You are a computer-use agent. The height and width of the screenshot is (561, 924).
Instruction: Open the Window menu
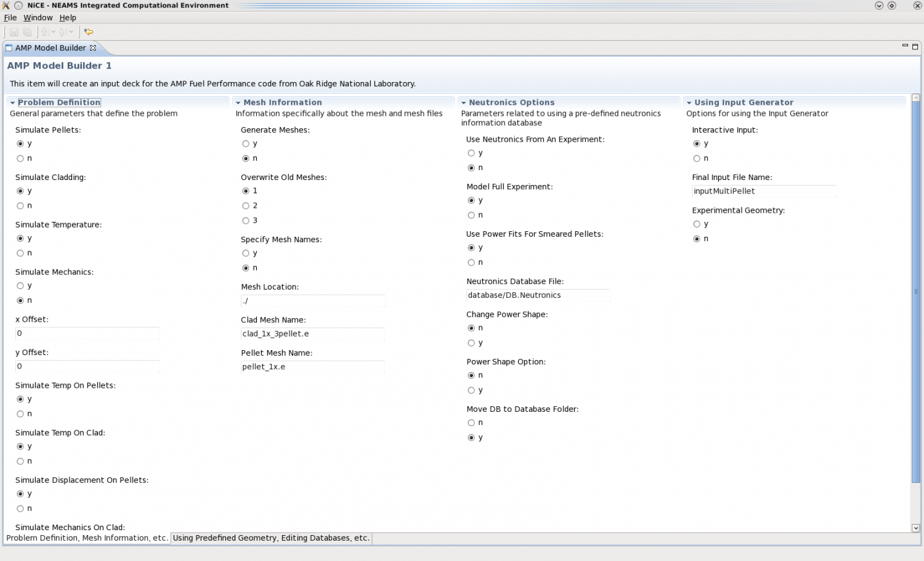click(38, 18)
